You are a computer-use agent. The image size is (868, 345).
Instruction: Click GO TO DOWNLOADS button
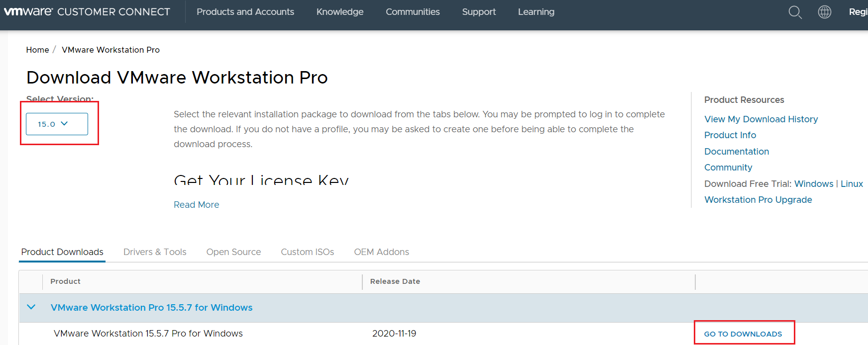click(x=743, y=334)
